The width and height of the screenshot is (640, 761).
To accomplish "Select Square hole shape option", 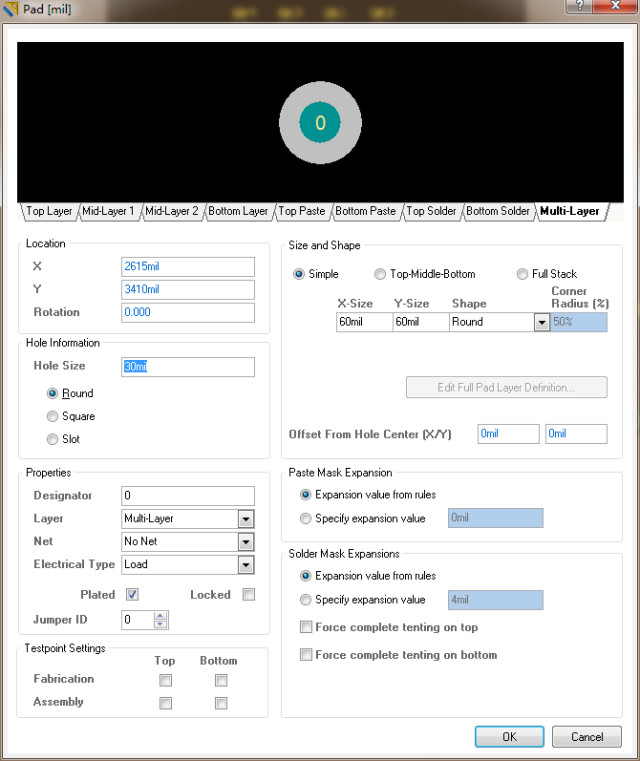I will [x=53, y=416].
